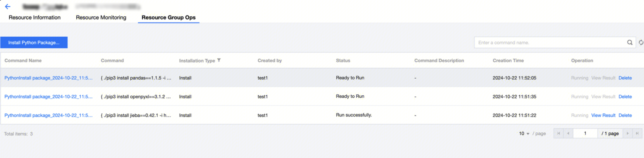
Task: Jump to the last page icon
Action: click(637, 134)
